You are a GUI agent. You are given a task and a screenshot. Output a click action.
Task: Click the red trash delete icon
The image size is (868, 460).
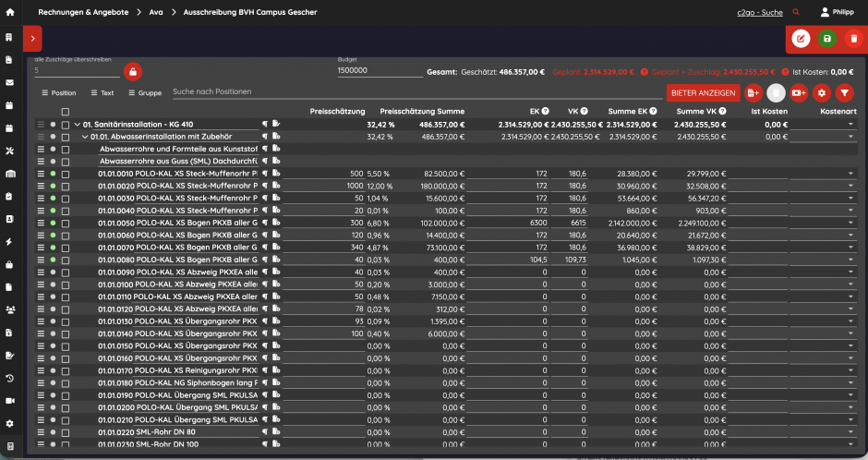tap(853, 39)
